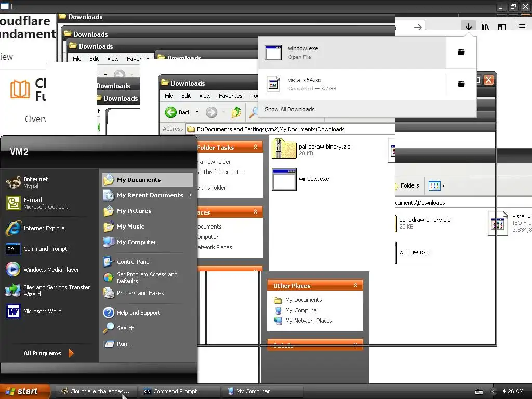This screenshot has width=532, height=399.
Task: Click the orange book Cloudflare logo icon
Action: [20, 89]
